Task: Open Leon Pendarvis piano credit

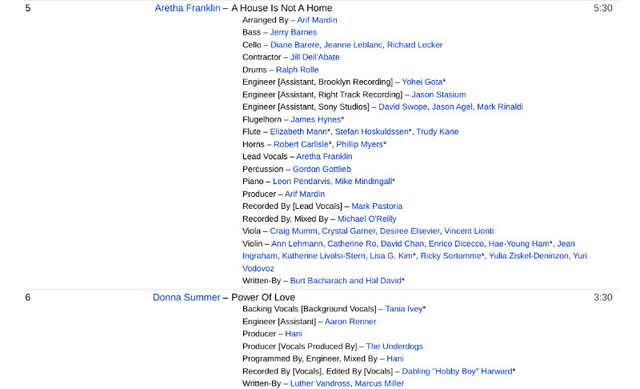Action: (x=301, y=182)
